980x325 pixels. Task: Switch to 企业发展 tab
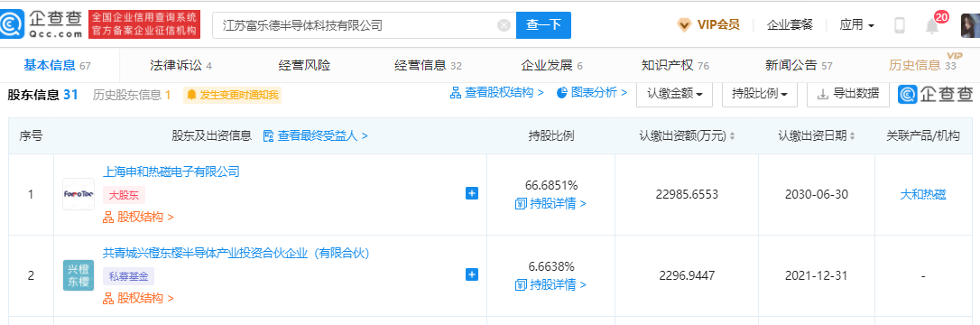click(551, 65)
